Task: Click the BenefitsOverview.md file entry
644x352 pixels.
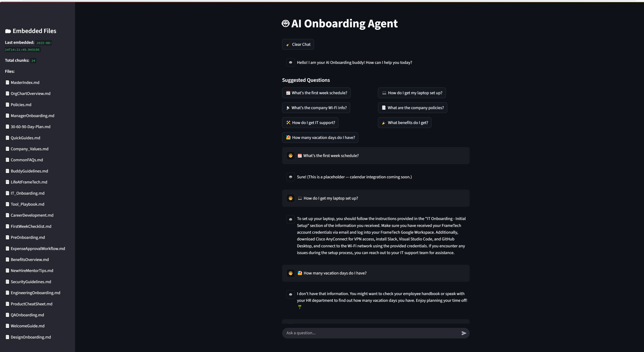Action: pyautogui.click(x=29, y=260)
